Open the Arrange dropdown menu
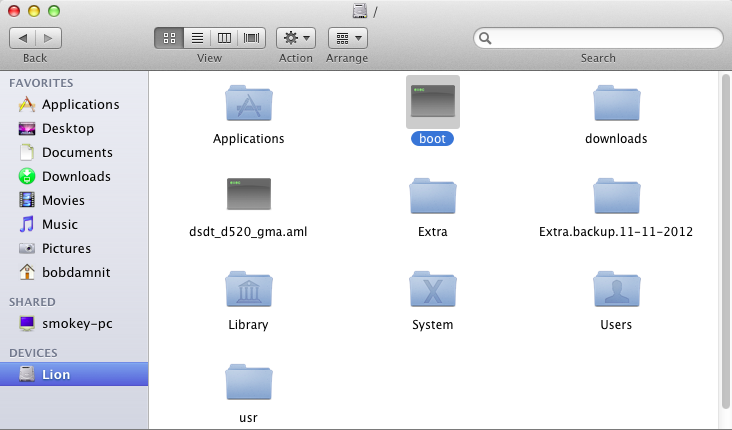This screenshot has width=732, height=430. [347, 38]
